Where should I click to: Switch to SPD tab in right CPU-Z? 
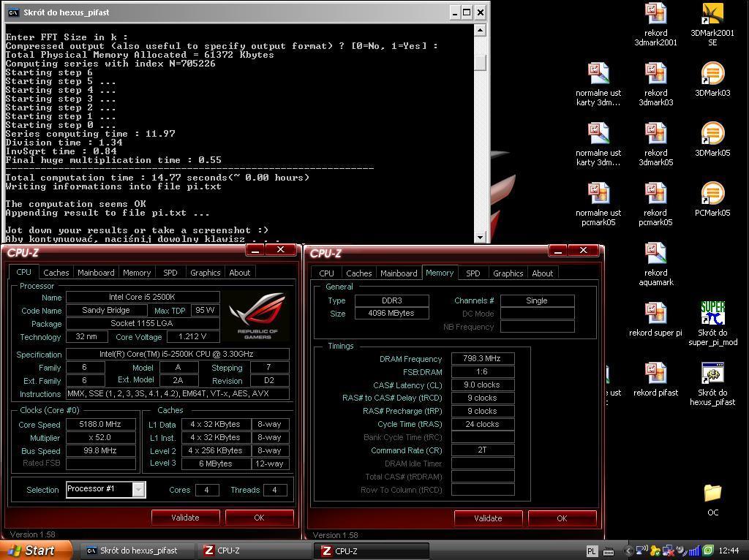pyautogui.click(x=473, y=273)
